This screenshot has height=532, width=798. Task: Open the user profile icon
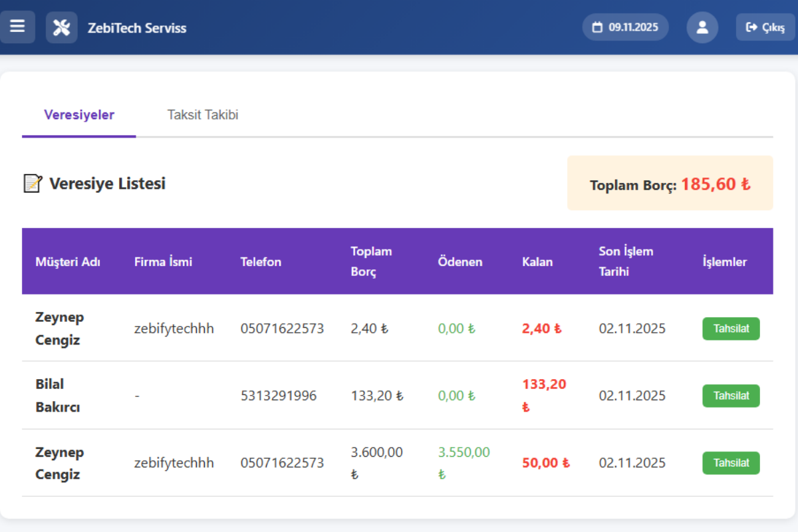coord(702,27)
